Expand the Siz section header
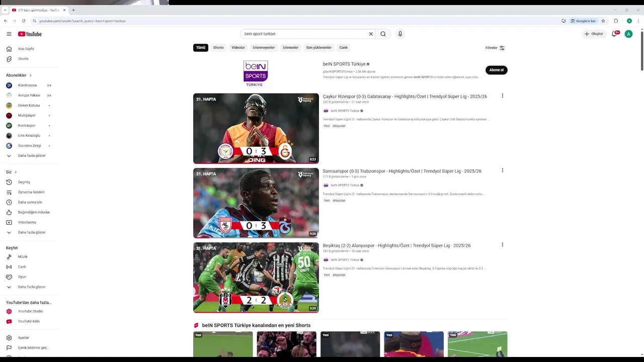 coord(12,172)
